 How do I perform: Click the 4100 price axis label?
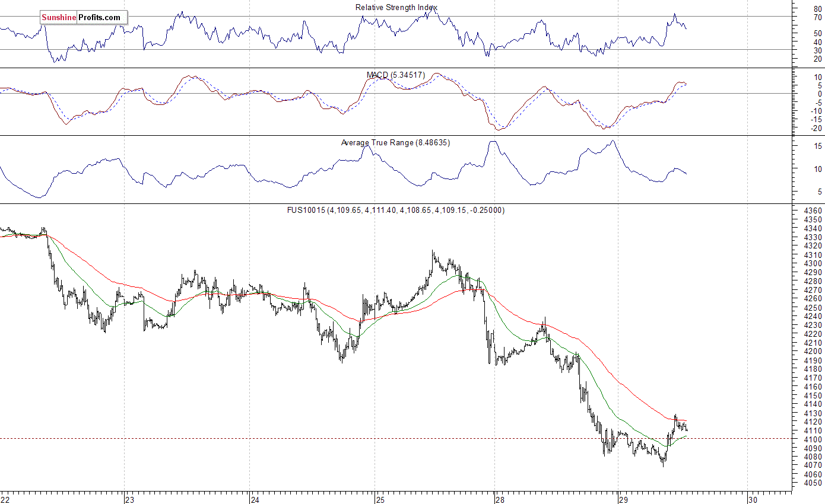click(812, 439)
